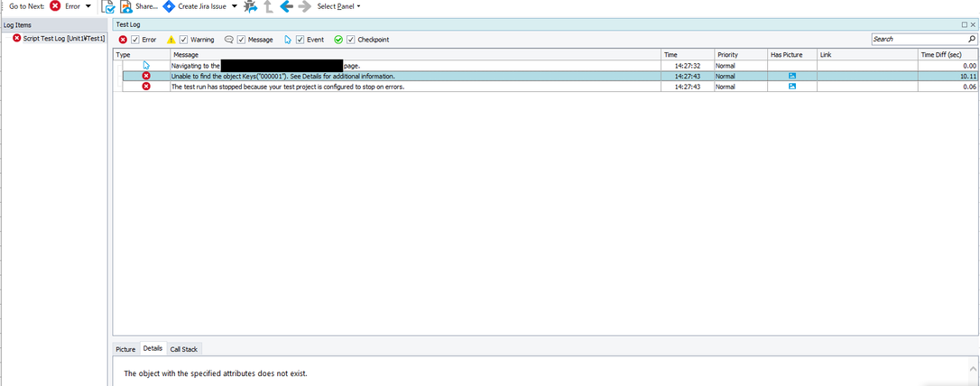
Task: Click the event cursor icon in first row
Action: point(146,65)
